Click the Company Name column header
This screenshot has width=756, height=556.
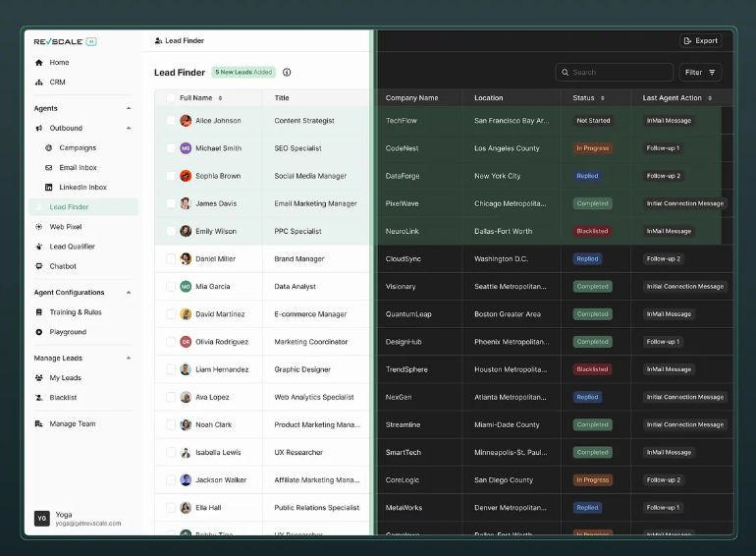[411, 98]
